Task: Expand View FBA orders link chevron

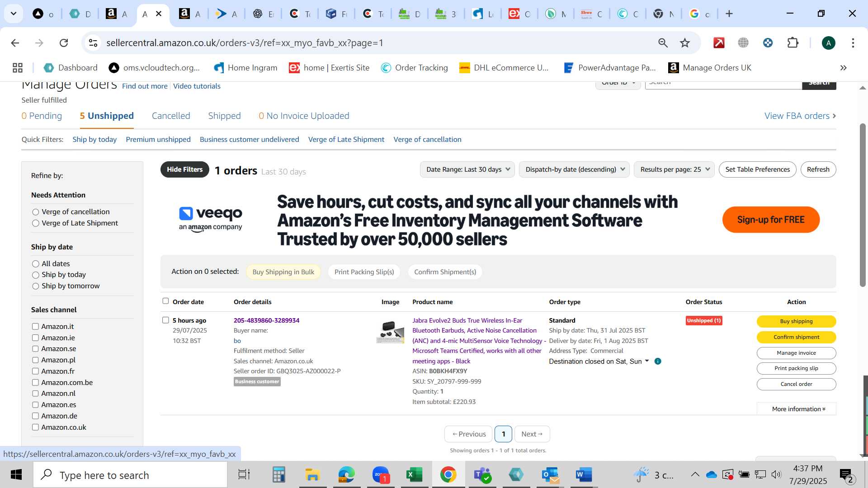Action: [834, 116]
